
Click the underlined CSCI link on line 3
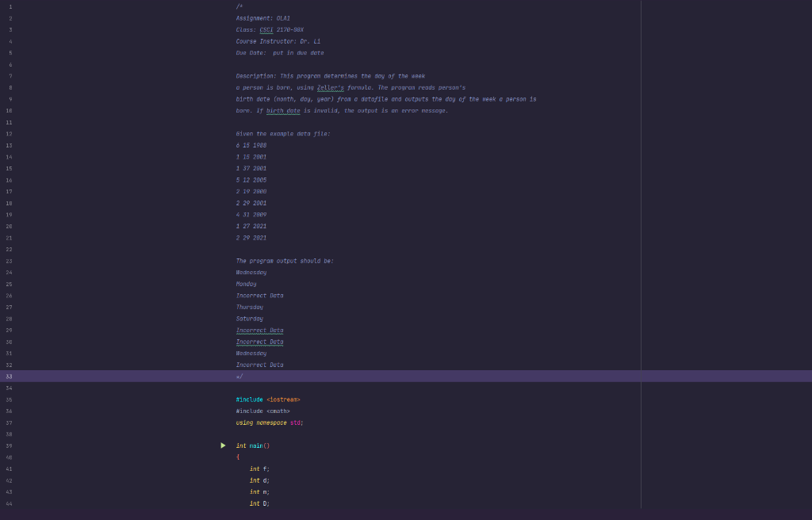click(x=266, y=29)
